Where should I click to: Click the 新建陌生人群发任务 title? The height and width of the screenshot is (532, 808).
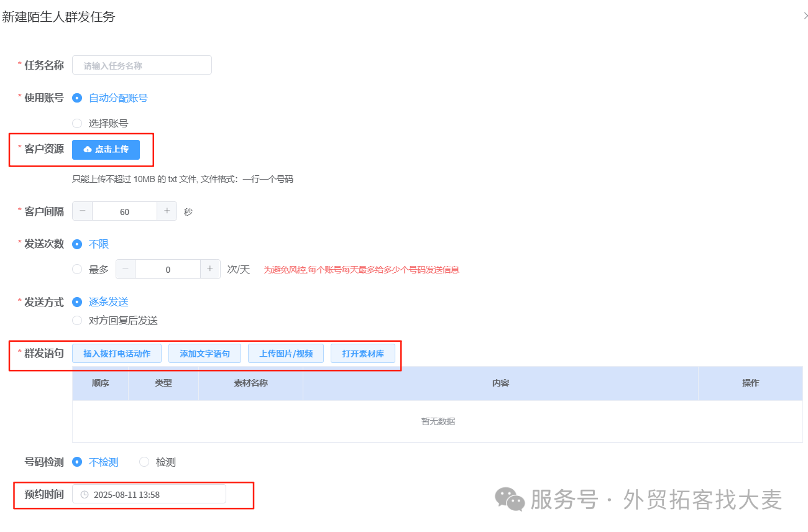58,17
